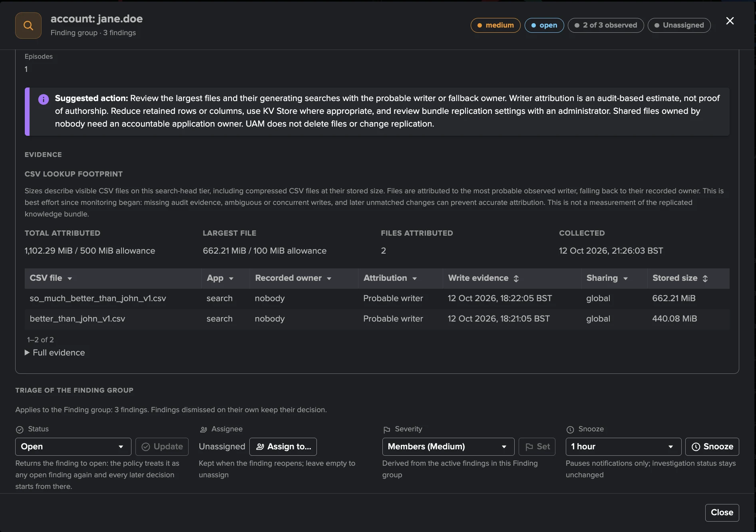This screenshot has height=532, width=756.
Task: Click the Severity flag icon
Action: pyautogui.click(x=386, y=429)
